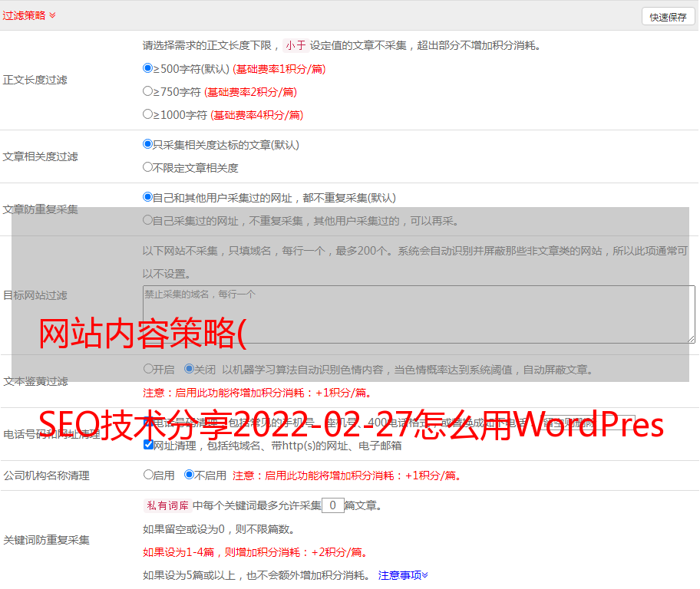Click the 如果设为1-4篇 red warning text
Image resolution: width=700 pixels, height=589 pixels.
tap(256, 552)
